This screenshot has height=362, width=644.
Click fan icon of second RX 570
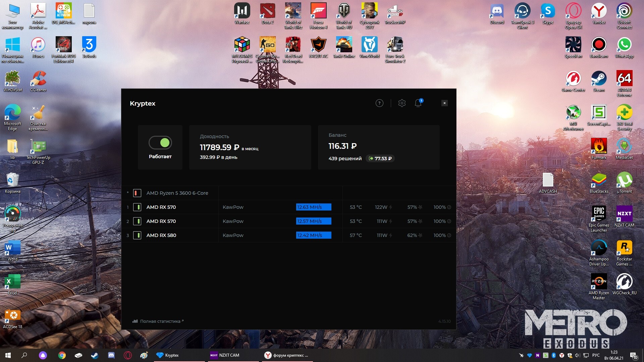pyautogui.click(x=420, y=221)
